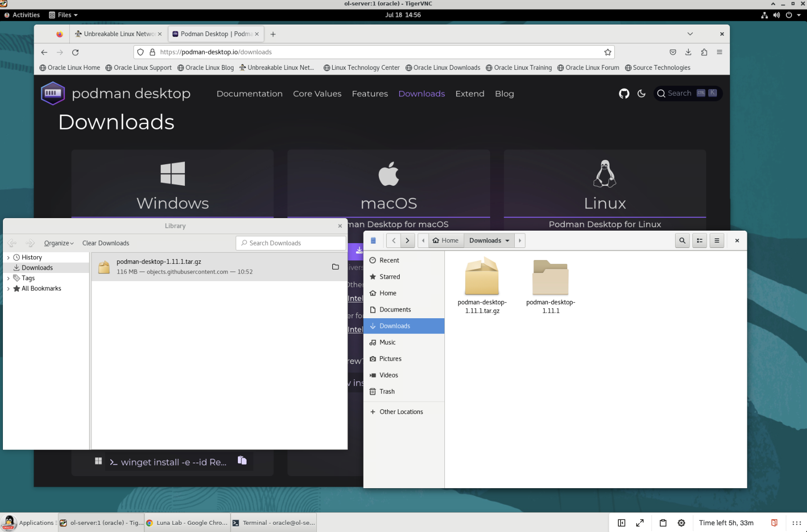This screenshot has width=807, height=532.
Task: Click the power icon in top bar
Action: (x=789, y=15)
